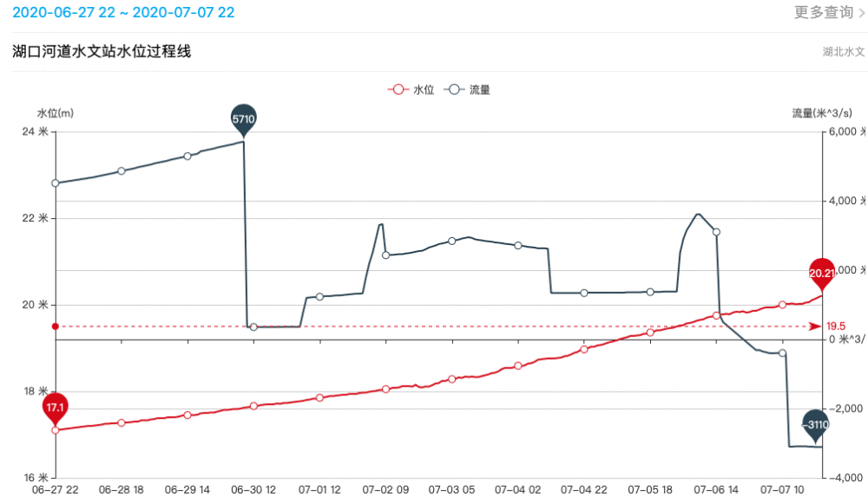Screen dimensions: 868x503
Task: Click the 19.5 warning line arrowhead
Action: point(814,327)
